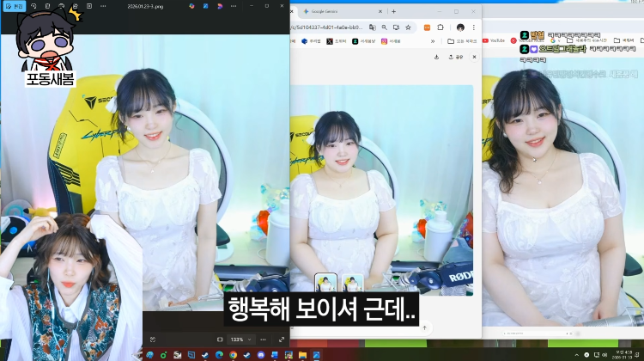
Task: Open the volume icon in system tray
Action: pyautogui.click(x=606, y=355)
